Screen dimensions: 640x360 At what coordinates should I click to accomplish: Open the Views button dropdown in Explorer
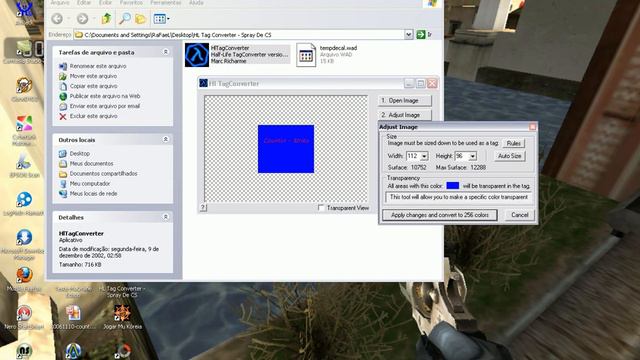[162, 18]
